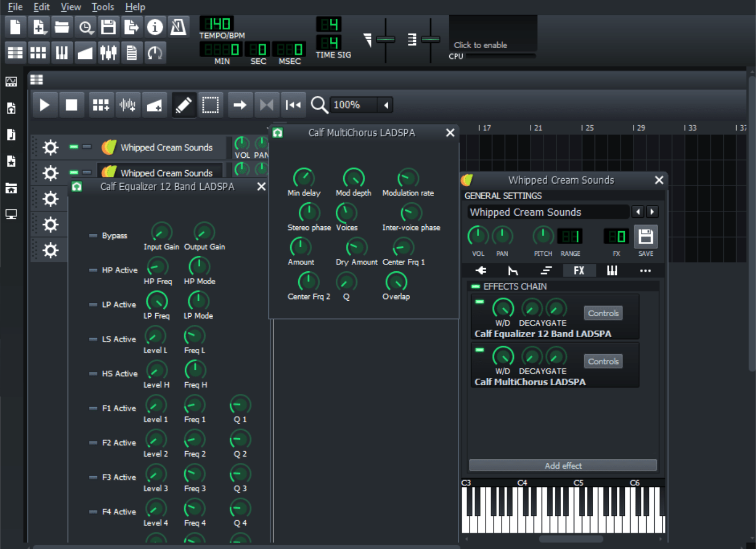Viewport: 756px width, 549px height.
Task: Switch to the FX tab in instrument window
Action: pyautogui.click(x=579, y=271)
